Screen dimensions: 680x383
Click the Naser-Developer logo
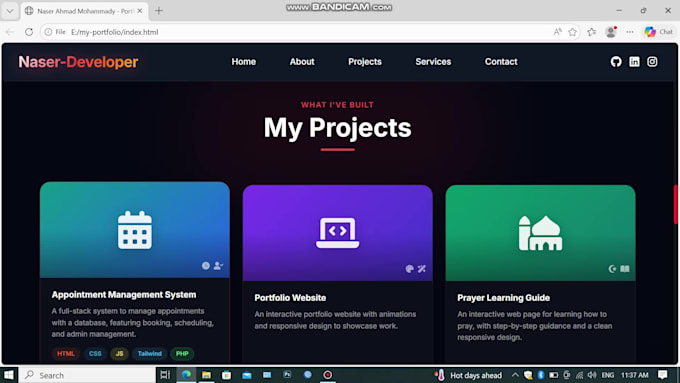coord(78,62)
